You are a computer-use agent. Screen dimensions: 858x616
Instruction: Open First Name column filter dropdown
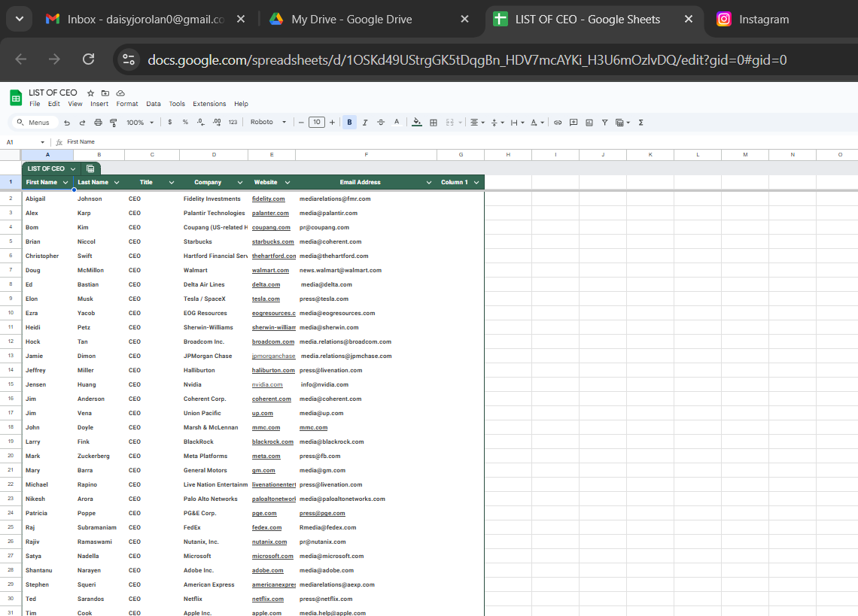[x=65, y=182]
